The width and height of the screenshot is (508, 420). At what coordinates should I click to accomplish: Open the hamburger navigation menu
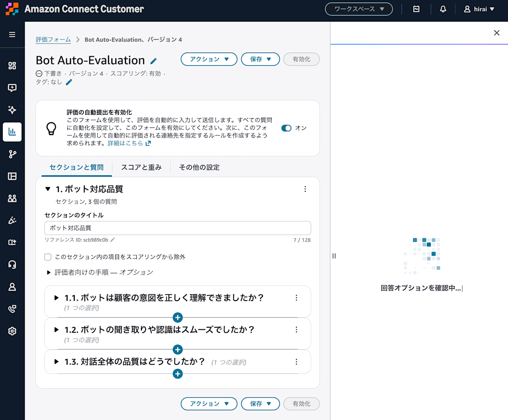[12, 35]
